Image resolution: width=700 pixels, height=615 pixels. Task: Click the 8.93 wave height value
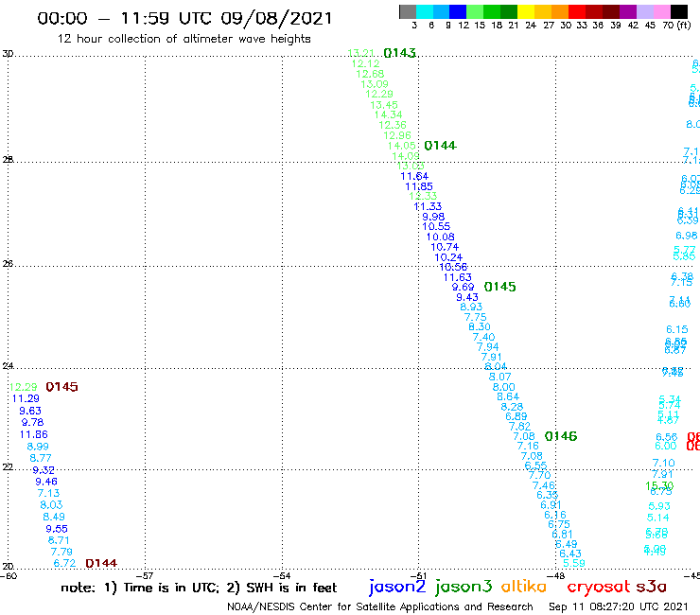471,307
